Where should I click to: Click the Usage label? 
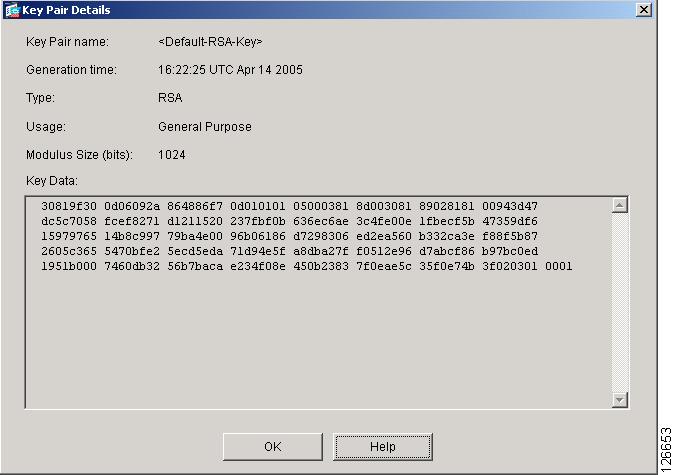tap(46, 127)
